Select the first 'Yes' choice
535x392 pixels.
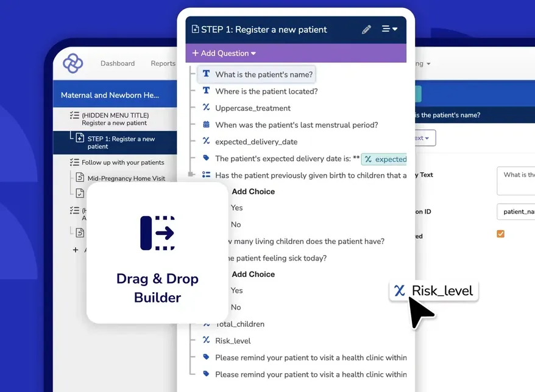236,208
